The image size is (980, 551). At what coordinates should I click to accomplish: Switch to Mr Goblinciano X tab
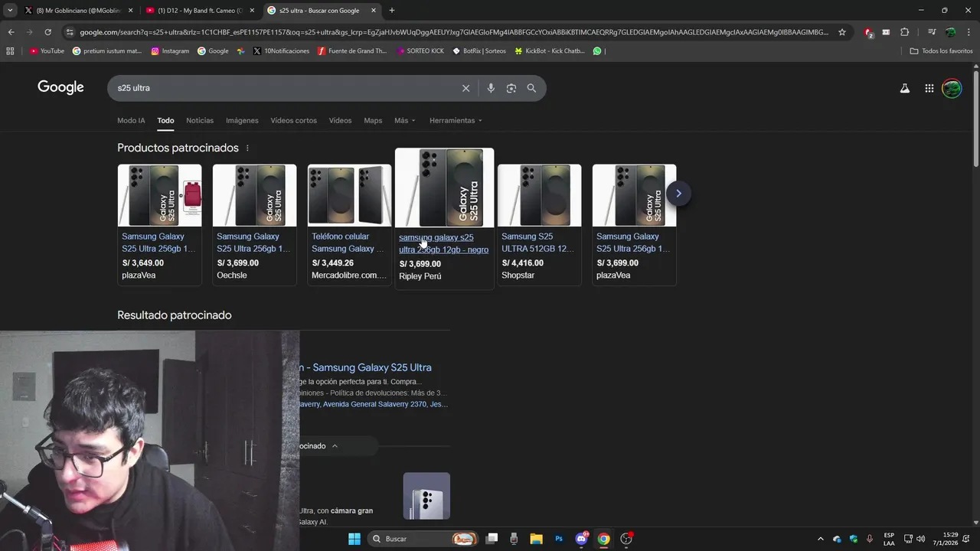pos(79,10)
